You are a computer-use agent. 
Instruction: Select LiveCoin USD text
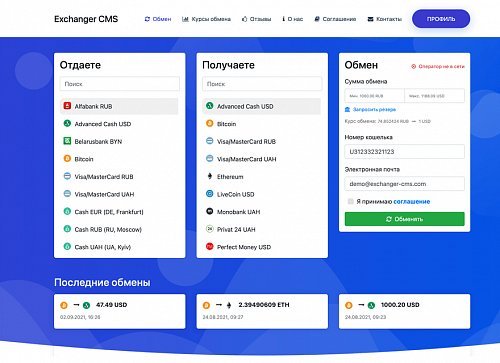(x=236, y=194)
